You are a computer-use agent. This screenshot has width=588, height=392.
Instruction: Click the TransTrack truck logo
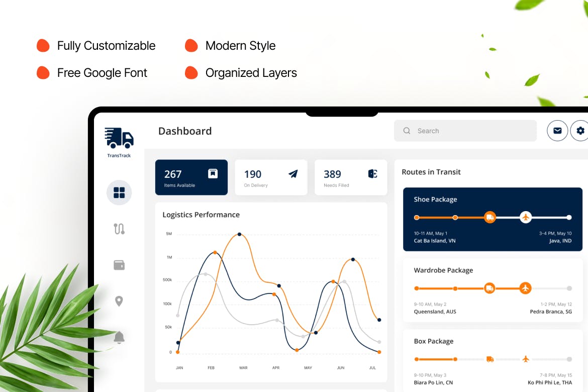119,138
